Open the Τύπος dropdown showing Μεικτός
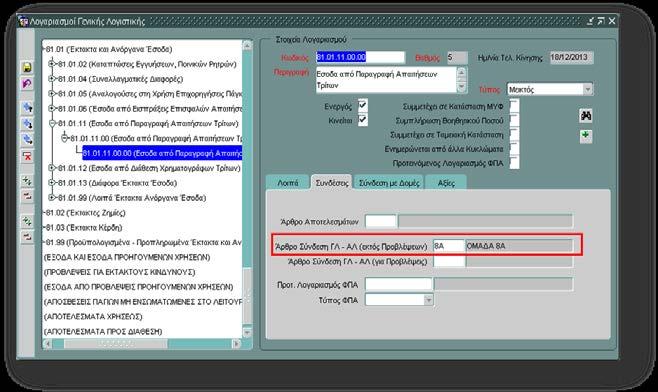Viewport: 658px width, 392px height. click(x=588, y=89)
